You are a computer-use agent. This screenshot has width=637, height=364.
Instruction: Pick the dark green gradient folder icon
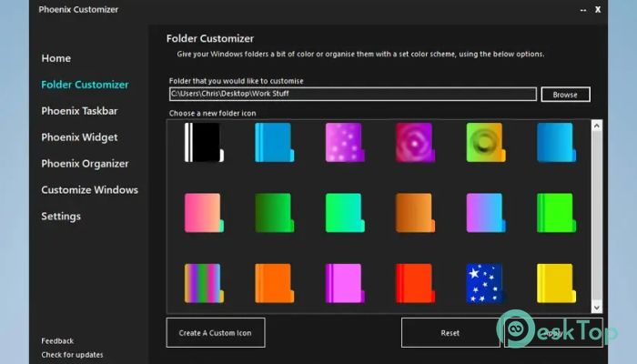pos(274,212)
